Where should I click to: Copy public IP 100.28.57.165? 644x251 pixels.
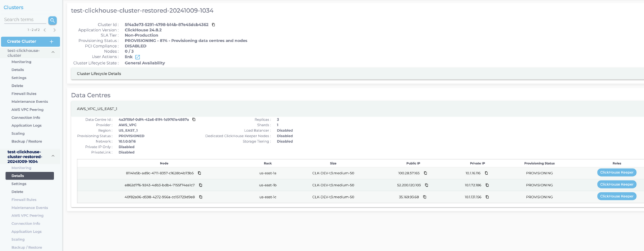tap(426, 173)
